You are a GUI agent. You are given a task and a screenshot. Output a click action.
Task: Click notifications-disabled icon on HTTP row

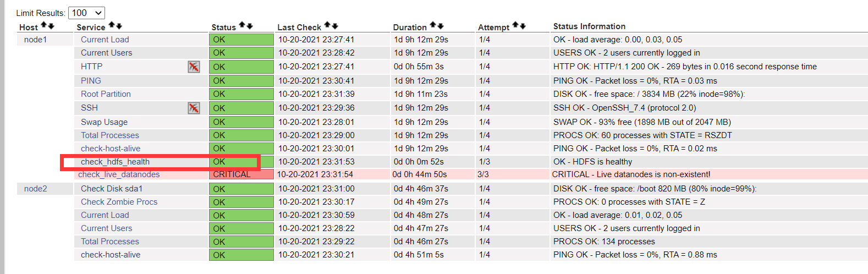tap(194, 67)
